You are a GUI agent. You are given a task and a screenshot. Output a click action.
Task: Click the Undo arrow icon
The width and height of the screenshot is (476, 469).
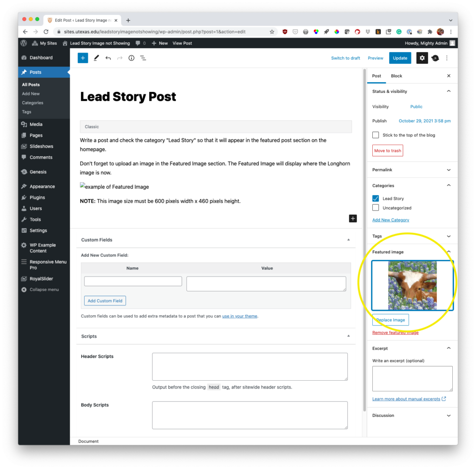(108, 58)
